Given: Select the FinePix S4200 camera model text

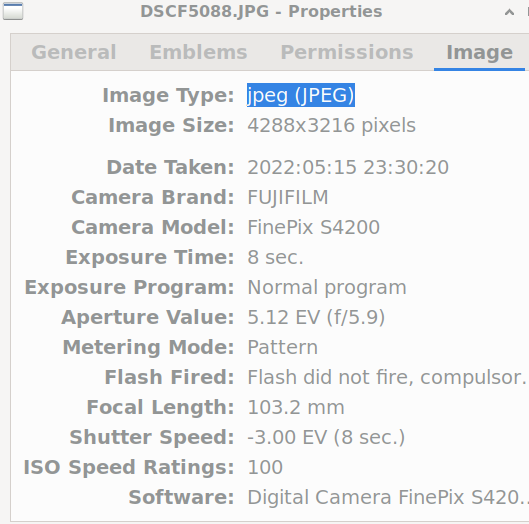Looking at the screenshot, I should (313, 227).
